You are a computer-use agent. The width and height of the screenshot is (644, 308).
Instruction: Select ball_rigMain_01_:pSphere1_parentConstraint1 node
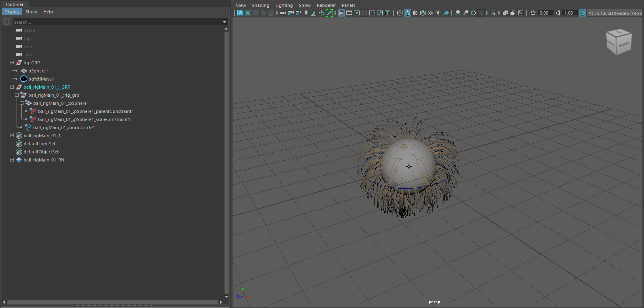coord(86,111)
